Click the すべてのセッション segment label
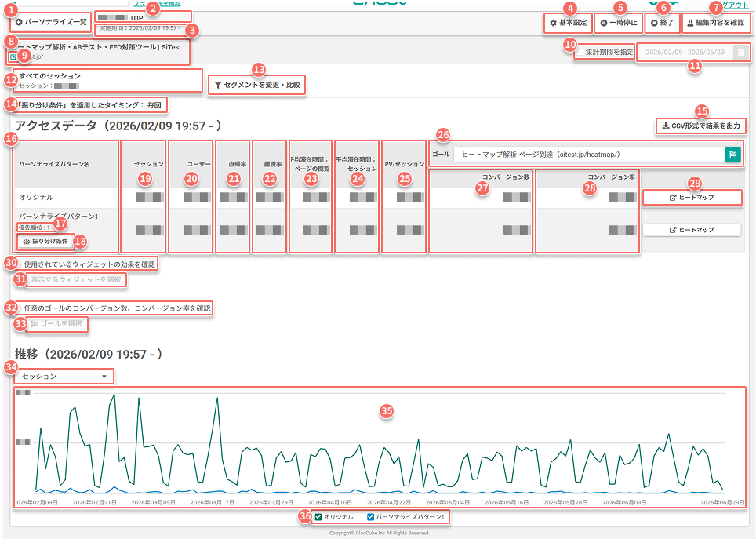Image resolution: width=756 pixels, height=539 pixels. (50, 76)
